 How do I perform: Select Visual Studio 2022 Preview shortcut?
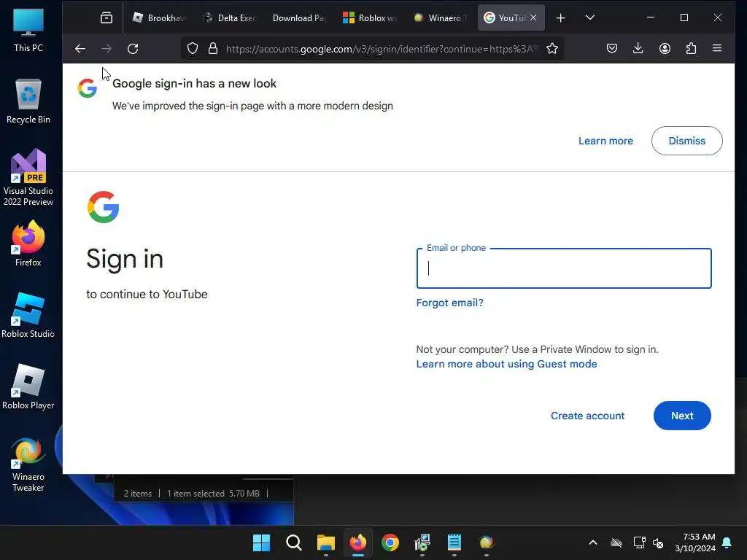(28, 178)
